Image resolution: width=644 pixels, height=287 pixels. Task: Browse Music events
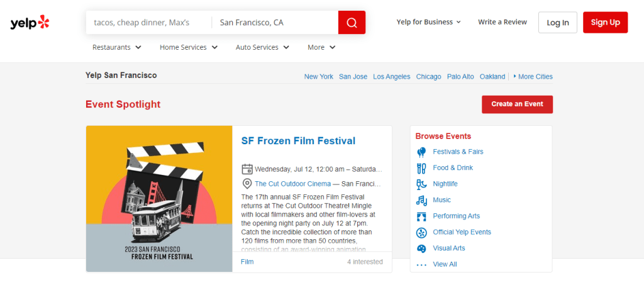click(x=442, y=200)
